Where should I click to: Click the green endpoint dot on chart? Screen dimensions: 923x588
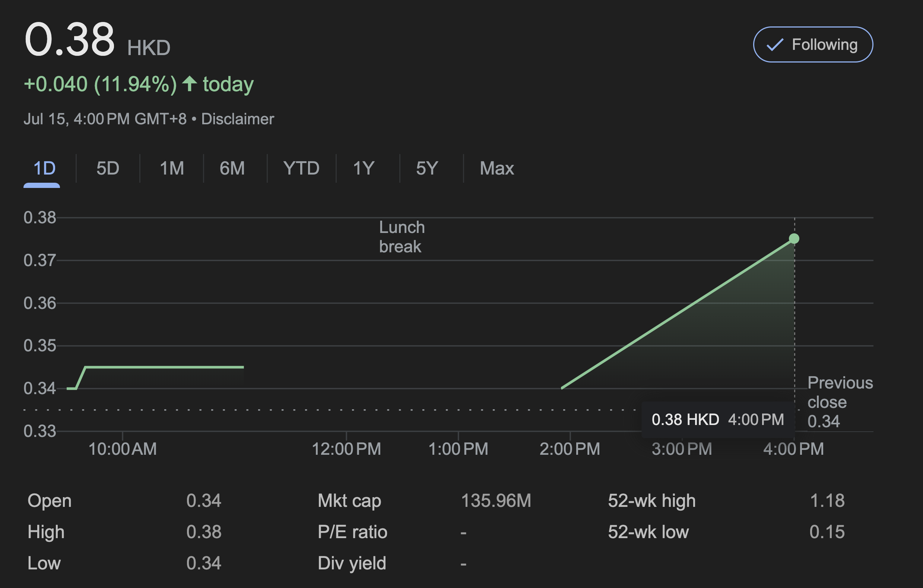[x=794, y=239]
